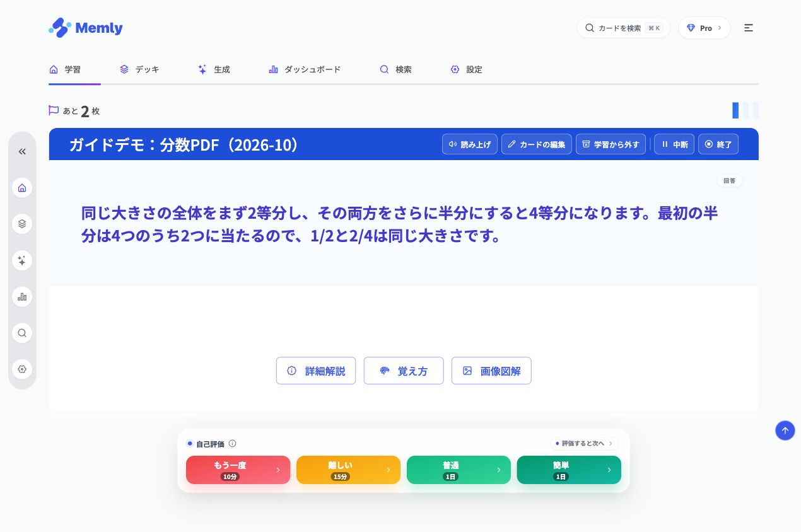Viewport: 801px width, 532px height.
Task: Click the ⌘K shortcut badge
Action: [654, 28]
